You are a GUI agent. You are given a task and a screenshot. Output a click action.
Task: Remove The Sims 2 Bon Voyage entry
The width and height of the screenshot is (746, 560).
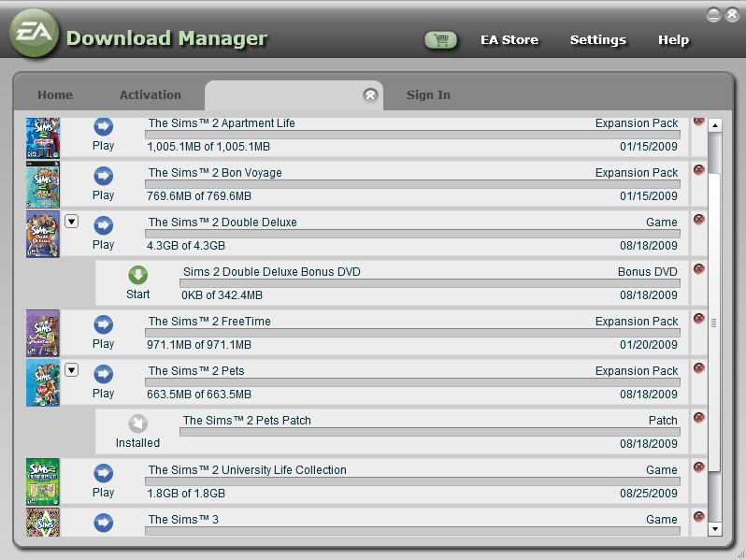point(699,170)
